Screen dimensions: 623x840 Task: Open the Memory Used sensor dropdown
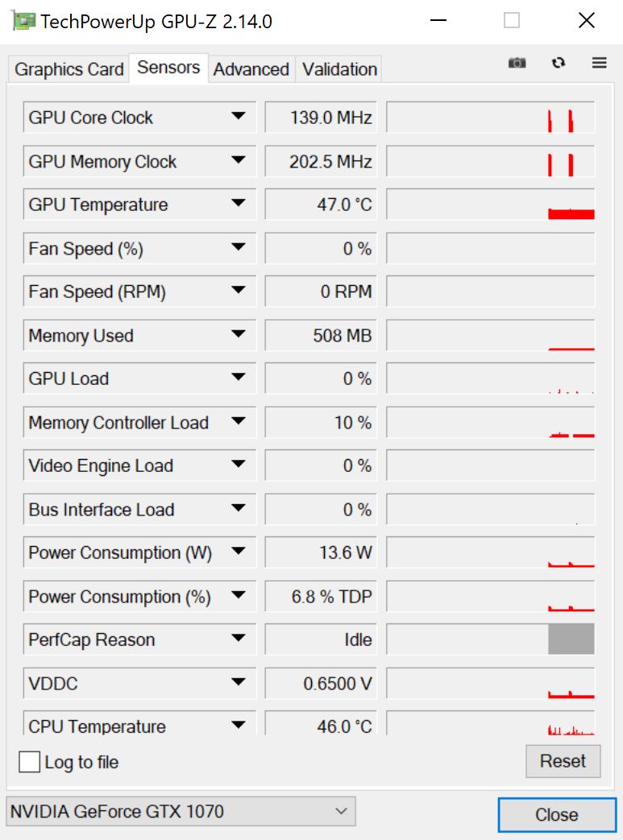(x=238, y=334)
